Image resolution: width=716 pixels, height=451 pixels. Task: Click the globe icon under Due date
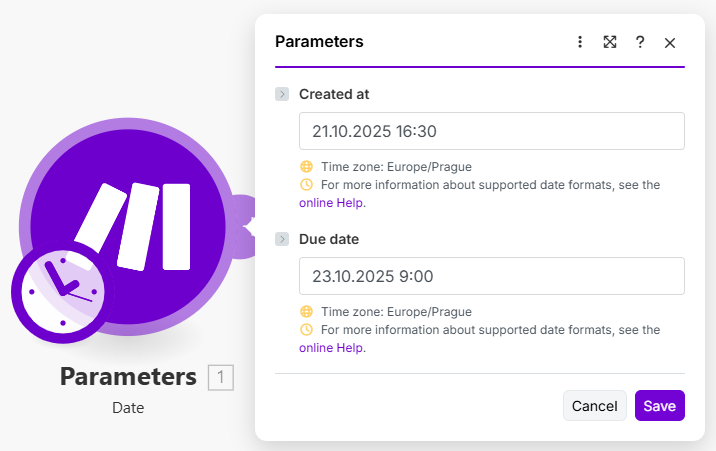[x=306, y=312]
